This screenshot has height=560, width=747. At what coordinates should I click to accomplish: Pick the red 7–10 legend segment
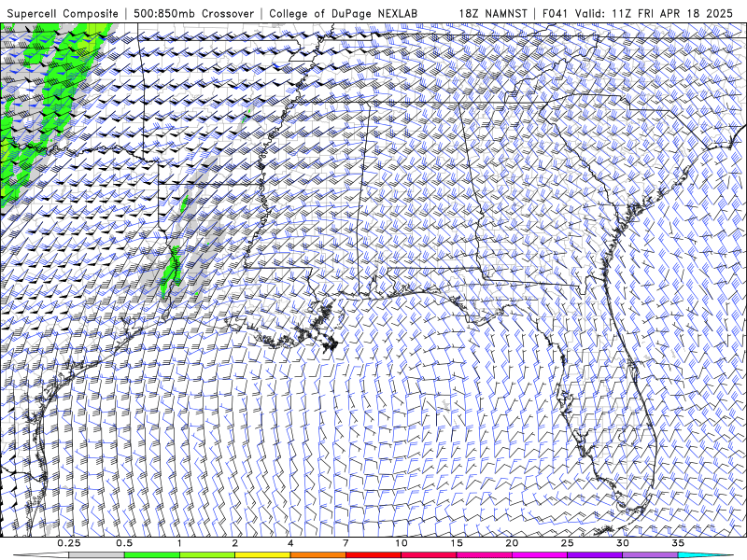pos(373,554)
